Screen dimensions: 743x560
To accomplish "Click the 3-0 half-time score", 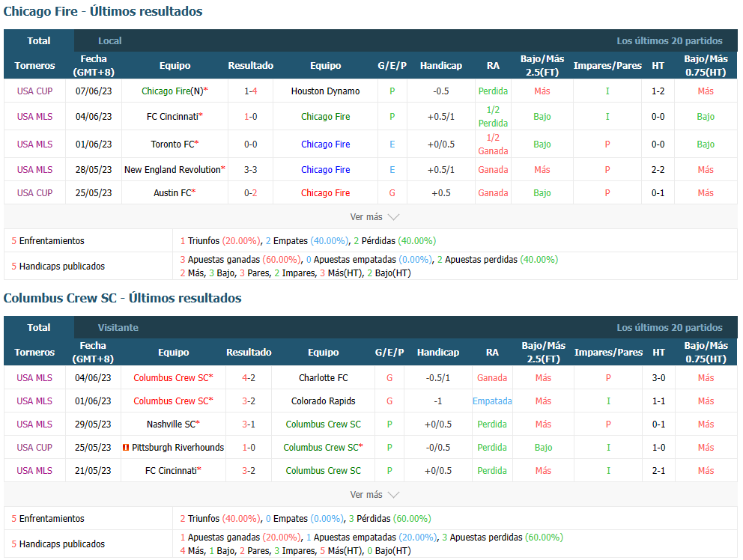I will [x=658, y=377].
